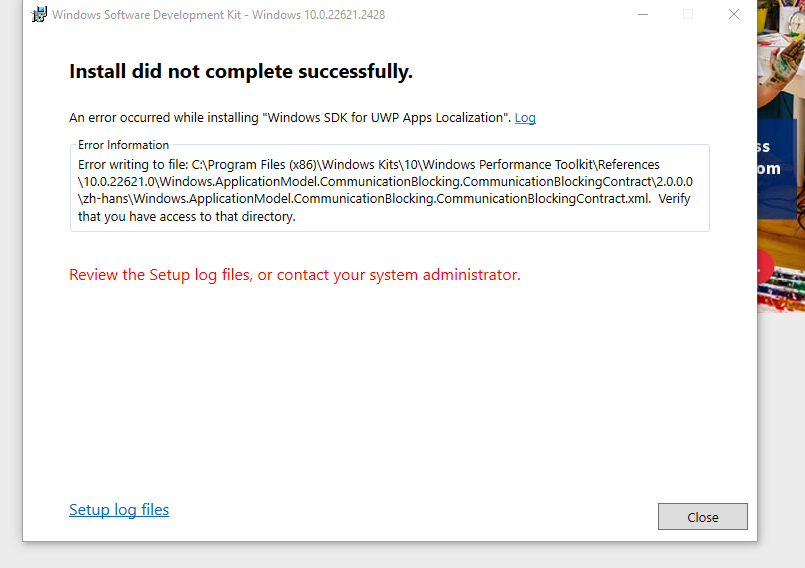The height and width of the screenshot is (568, 805).
Task: Click the 'Install did not complete successfully.' heading
Action: (x=241, y=71)
